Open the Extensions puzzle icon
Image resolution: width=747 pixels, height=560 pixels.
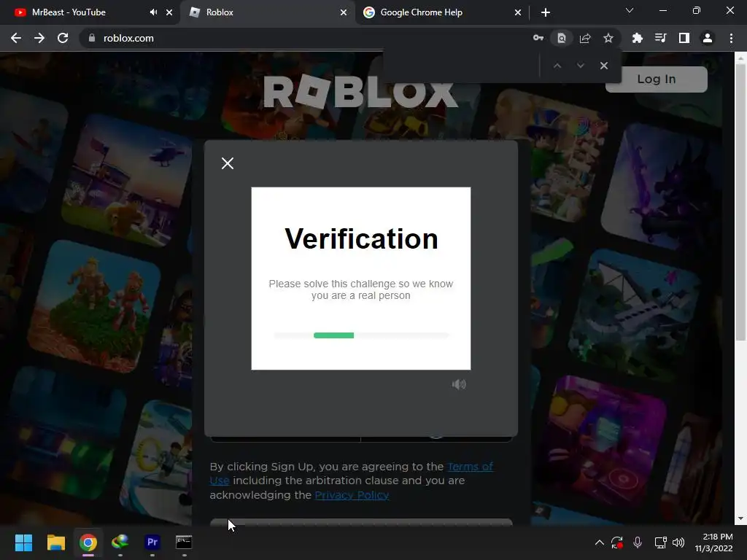pos(638,38)
